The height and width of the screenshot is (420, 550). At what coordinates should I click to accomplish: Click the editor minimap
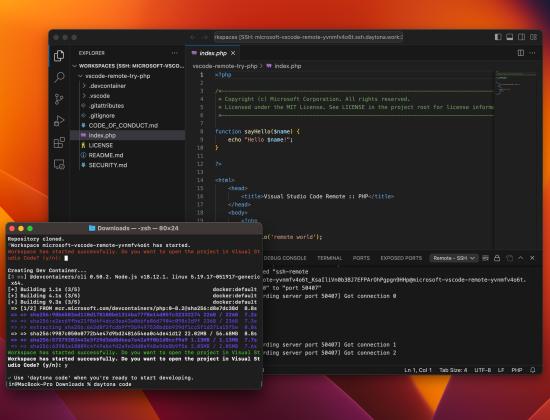(x=516, y=84)
